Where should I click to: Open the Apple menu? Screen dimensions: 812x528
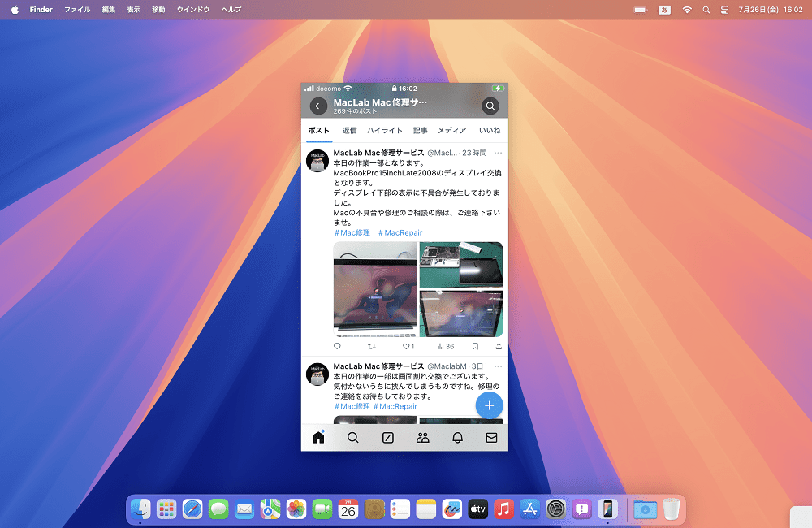[x=15, y=9]
